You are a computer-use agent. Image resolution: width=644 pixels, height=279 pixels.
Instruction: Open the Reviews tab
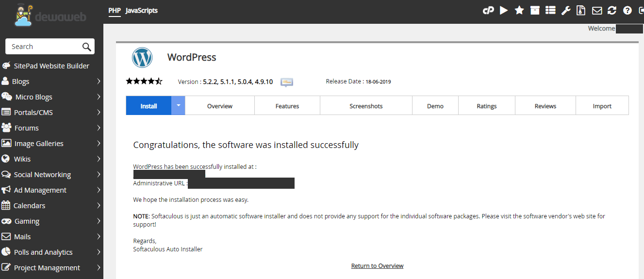click(x=545, y=106)
